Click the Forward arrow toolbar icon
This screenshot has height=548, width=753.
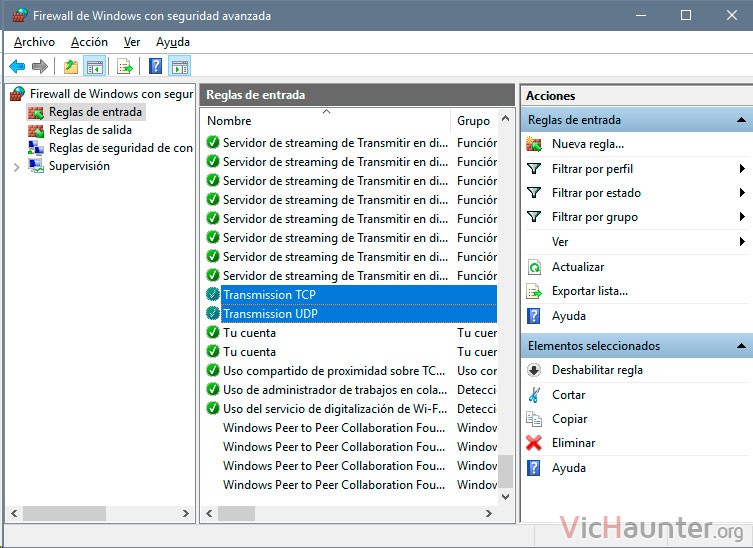(x=40, y=66)
